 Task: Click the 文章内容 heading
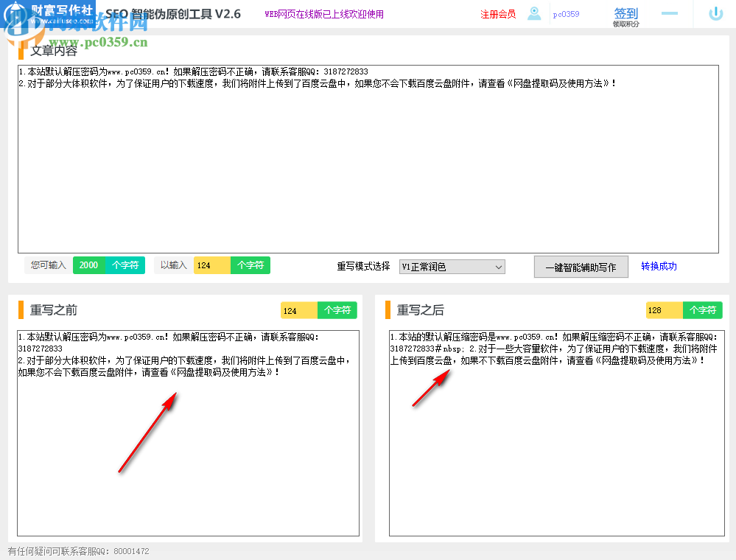(x=54, y=50)
